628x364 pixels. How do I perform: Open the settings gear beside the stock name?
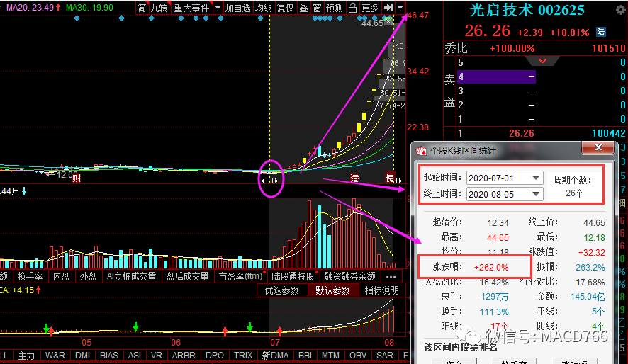[621, 11]
